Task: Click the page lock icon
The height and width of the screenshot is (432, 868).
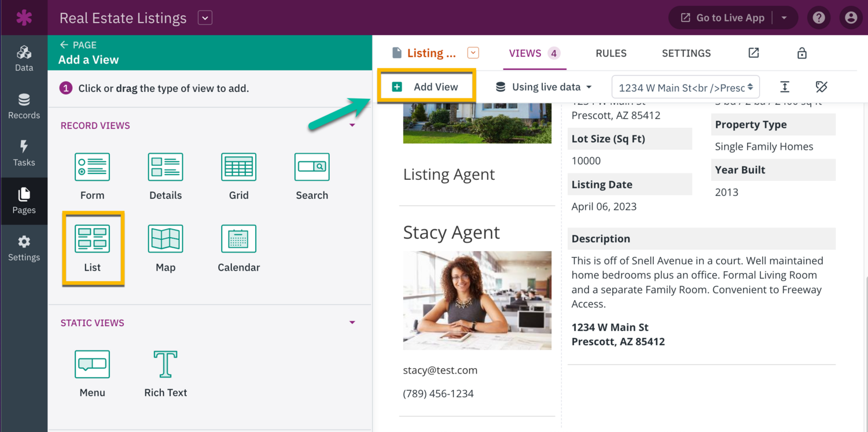Action: pyautogui.click(x=802, y=53)
